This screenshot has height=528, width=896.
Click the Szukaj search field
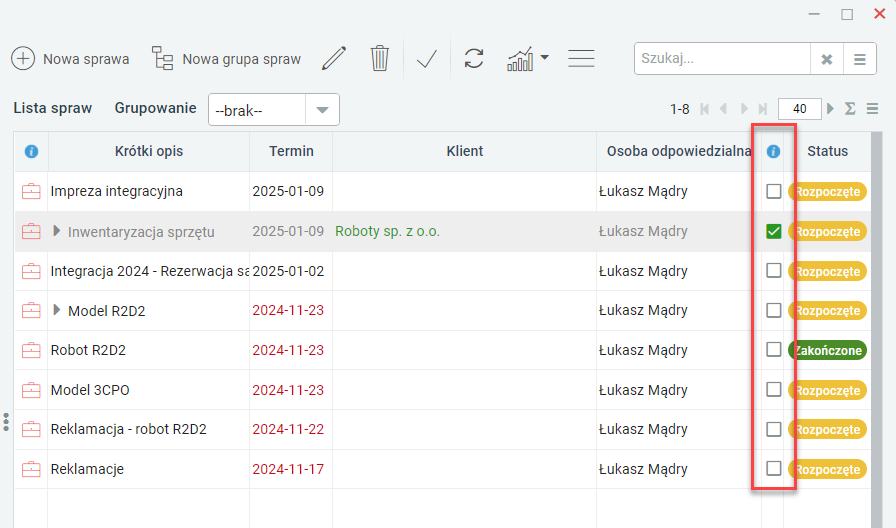pyautogui.click(x=722, y=59)
